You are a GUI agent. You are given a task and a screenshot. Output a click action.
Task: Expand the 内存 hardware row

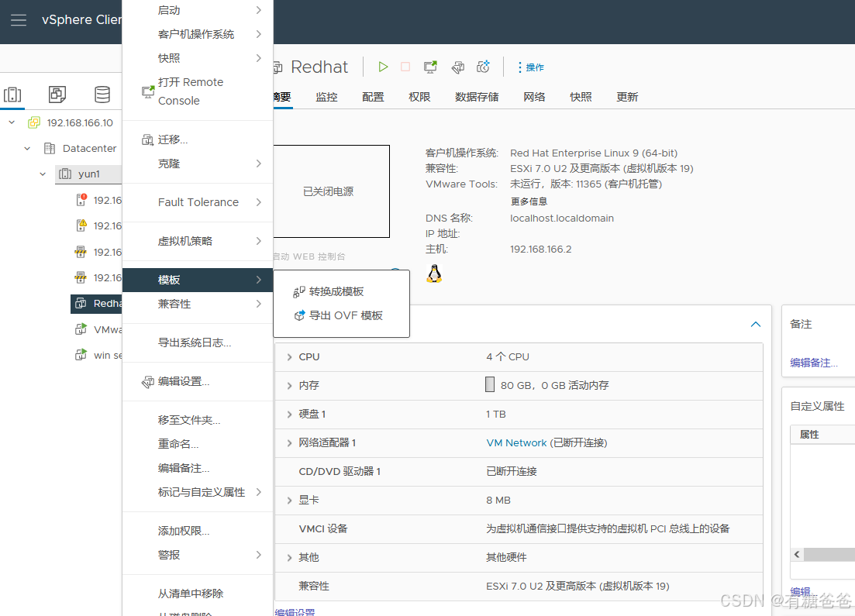pyautogui.click(x=290, y=385)
